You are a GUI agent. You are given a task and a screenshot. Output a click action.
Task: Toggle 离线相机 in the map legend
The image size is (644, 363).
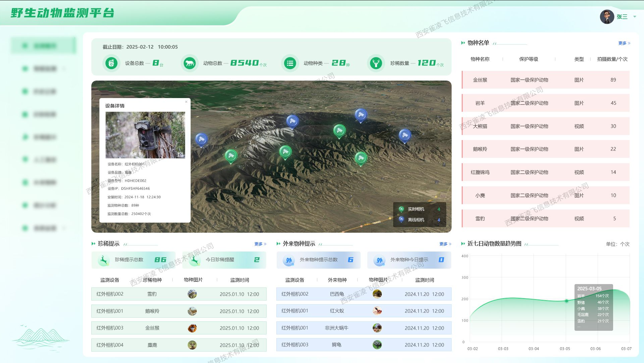[x=416, y=220]
